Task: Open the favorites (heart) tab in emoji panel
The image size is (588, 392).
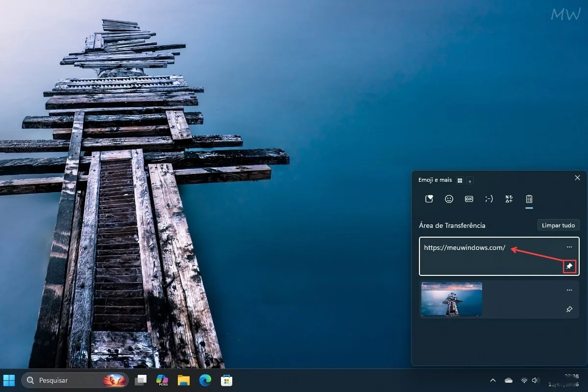Action: 429,199
